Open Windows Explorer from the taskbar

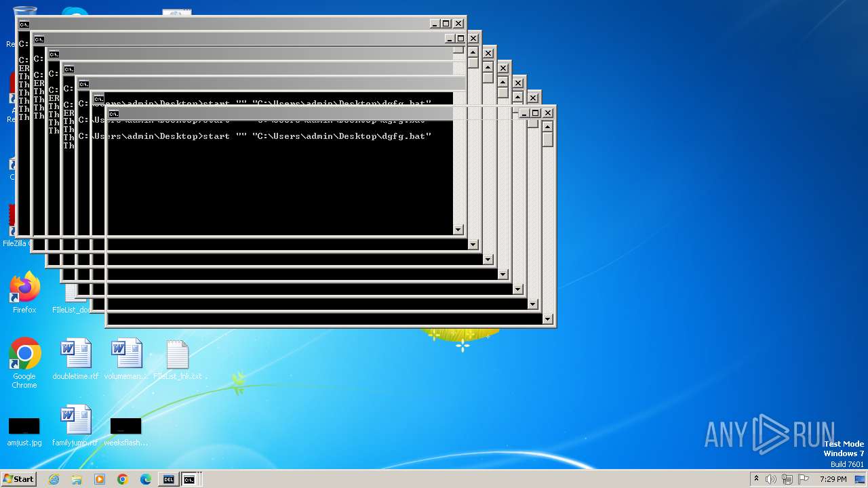[77, 479]
